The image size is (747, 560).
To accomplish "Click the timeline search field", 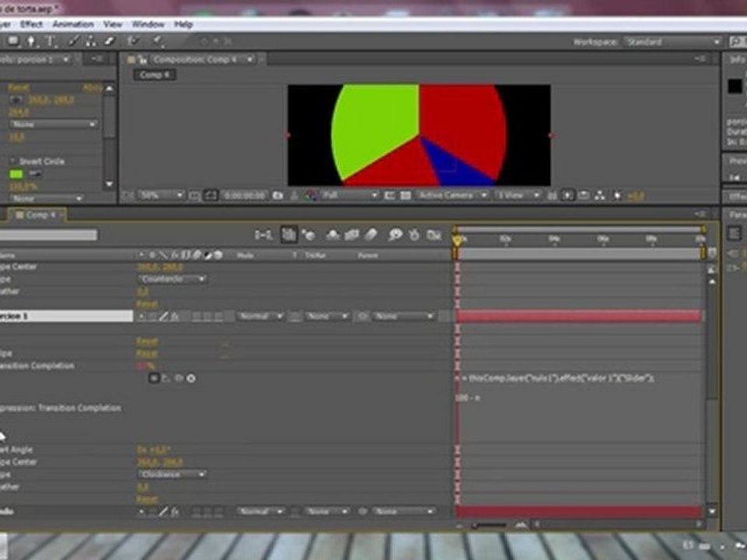I will coord(48,235).
